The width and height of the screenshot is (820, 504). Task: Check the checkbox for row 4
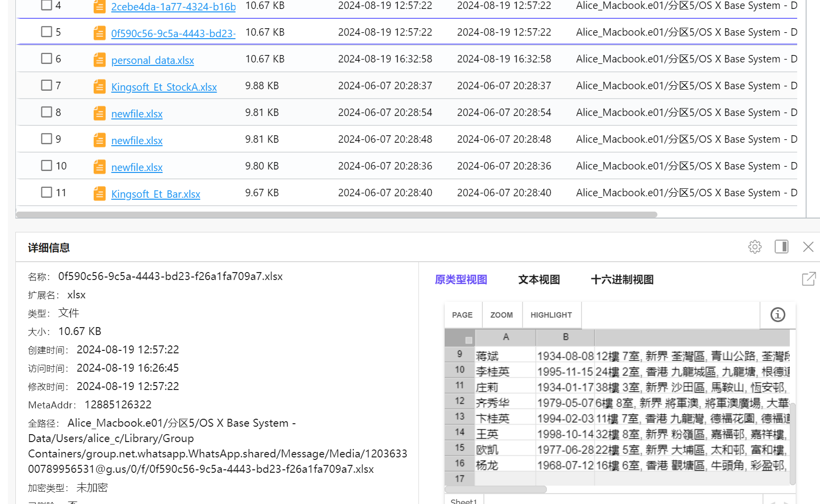point(47,5)
